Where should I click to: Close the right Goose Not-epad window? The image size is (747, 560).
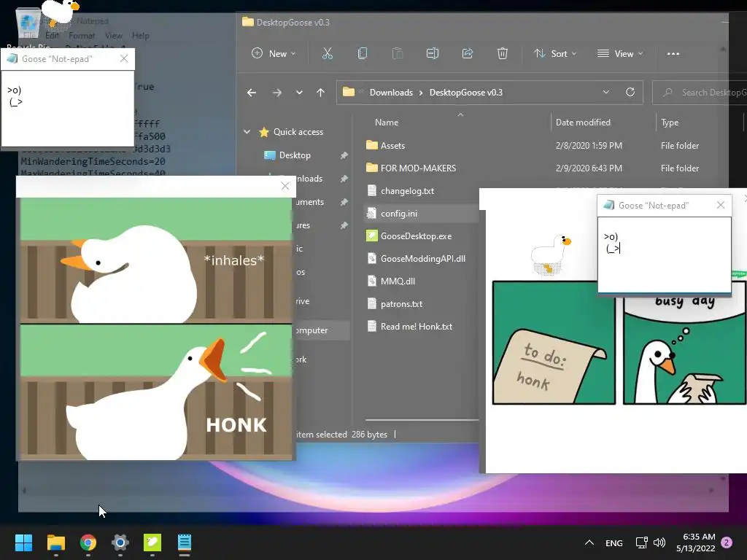(x=720, y=205)
